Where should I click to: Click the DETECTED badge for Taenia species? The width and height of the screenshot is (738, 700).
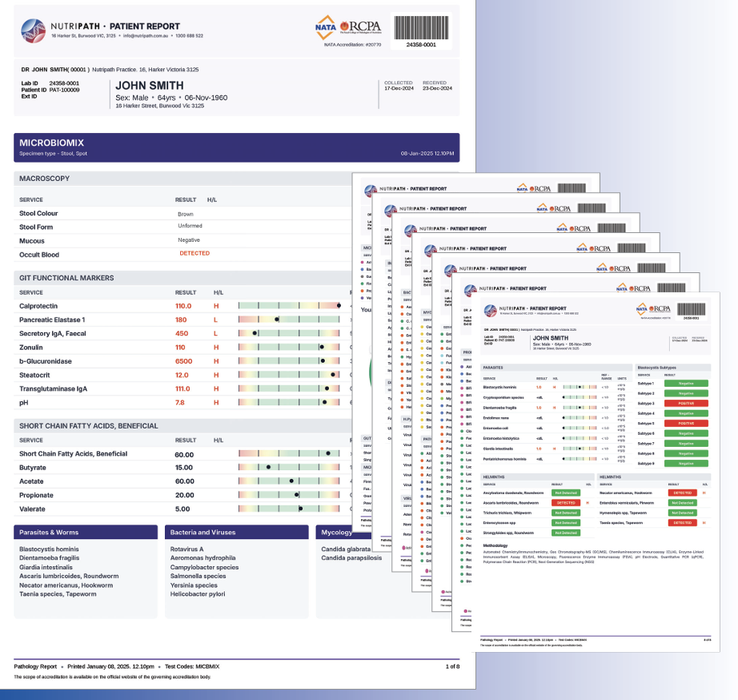point(683,523)
